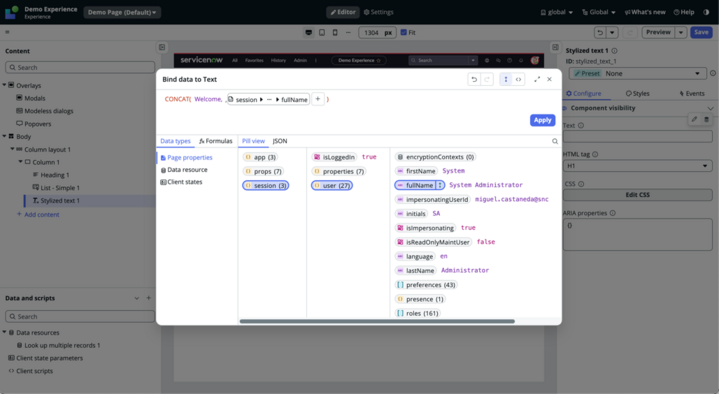The image size is (719, 394).
Task: Choose the presence (1) pill
Action: click(420, 299)
